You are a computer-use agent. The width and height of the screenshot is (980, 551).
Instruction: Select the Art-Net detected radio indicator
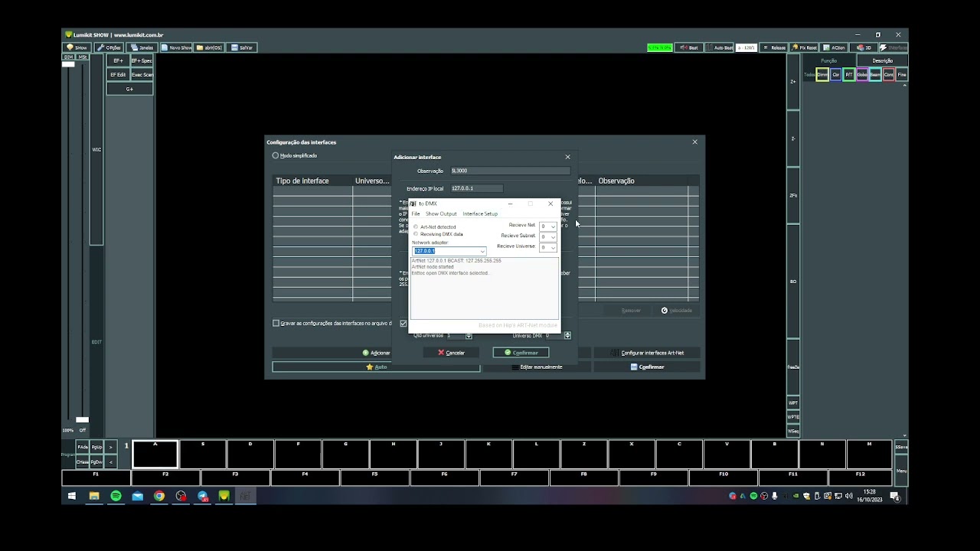[416, 227]
